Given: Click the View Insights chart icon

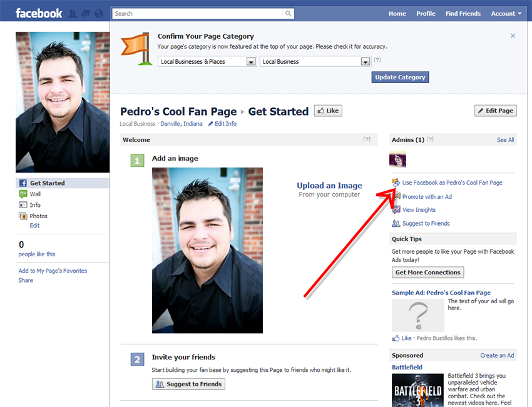Looking at the screenshot, I should [x=396, y=210].
